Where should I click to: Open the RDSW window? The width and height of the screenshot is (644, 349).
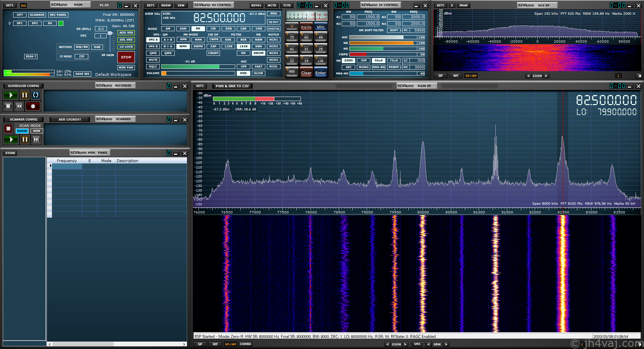pyautogui.click(x=166, y=5)
